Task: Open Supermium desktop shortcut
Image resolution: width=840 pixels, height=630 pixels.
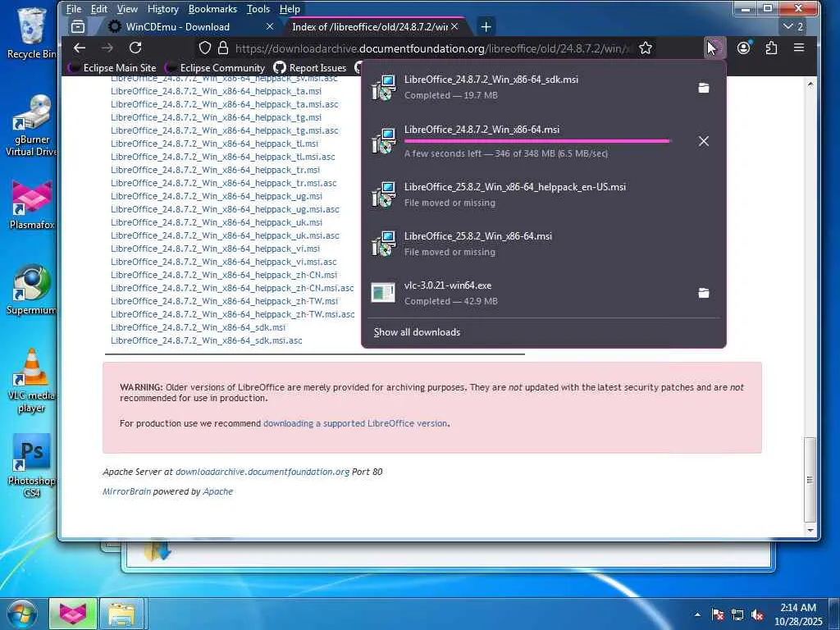Action: point(31,290)
